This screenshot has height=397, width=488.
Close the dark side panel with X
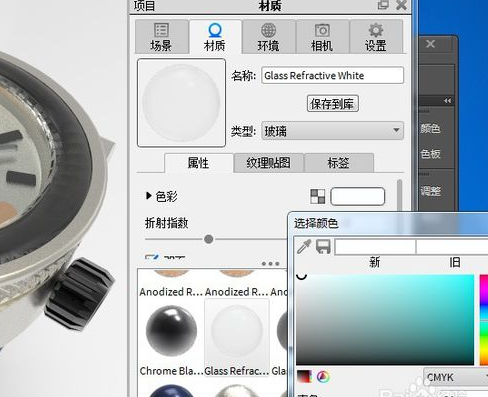pyautogui.click(x=430, y=44)
